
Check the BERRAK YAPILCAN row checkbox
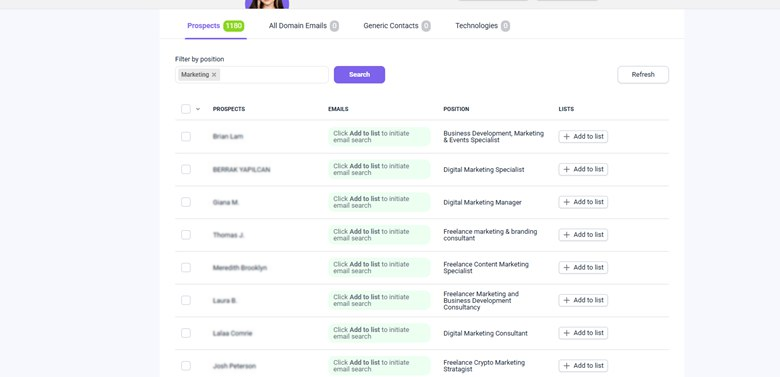point(186,169)
